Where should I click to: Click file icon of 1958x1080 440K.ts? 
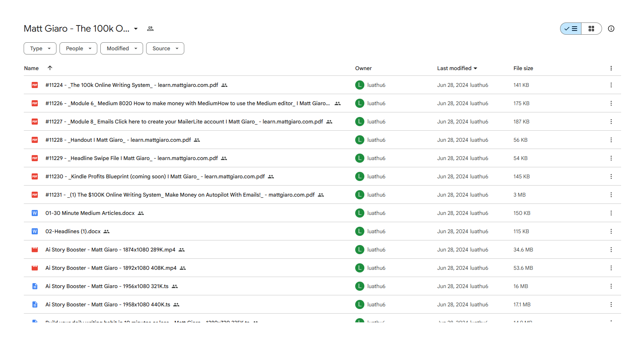click(x=35, y=304)
